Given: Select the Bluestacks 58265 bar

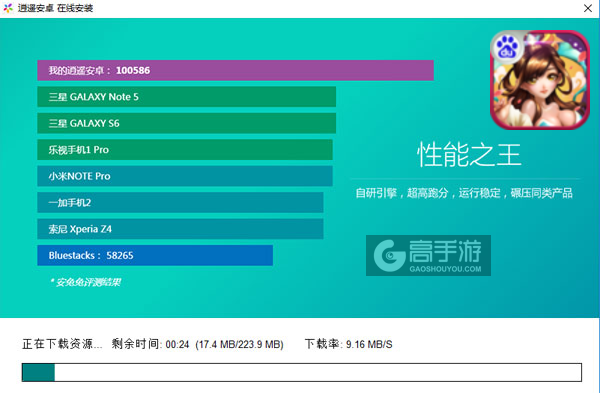Looking at the screenshot, I should pyautogui.click(x=155, y=255).
